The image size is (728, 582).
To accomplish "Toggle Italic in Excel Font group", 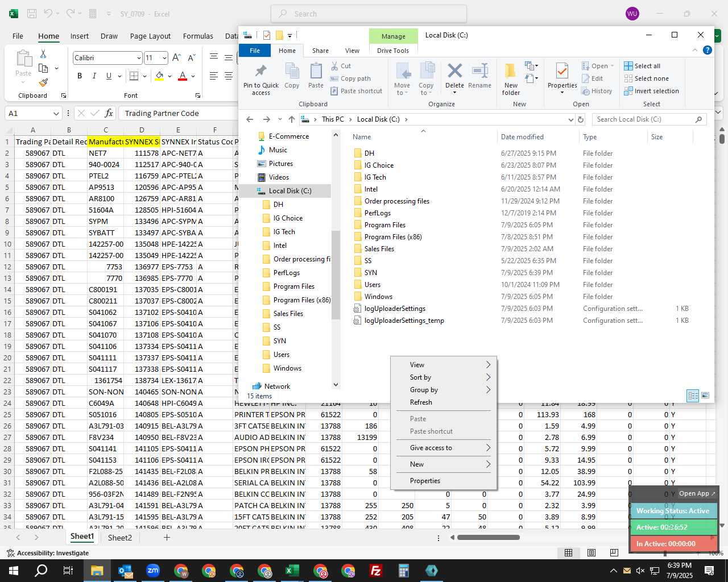I will pos(94,76).
